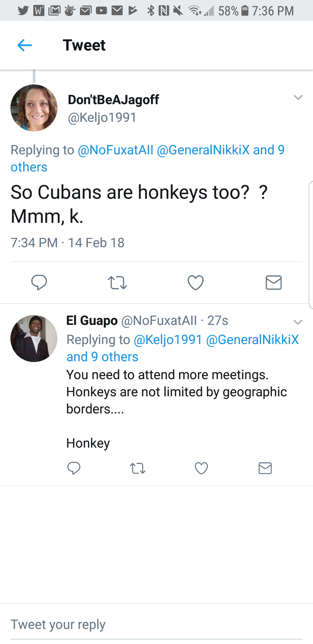Tap the back arrow icon
The height and width of the screenshot is (644, 313).
tap(25, 45)
